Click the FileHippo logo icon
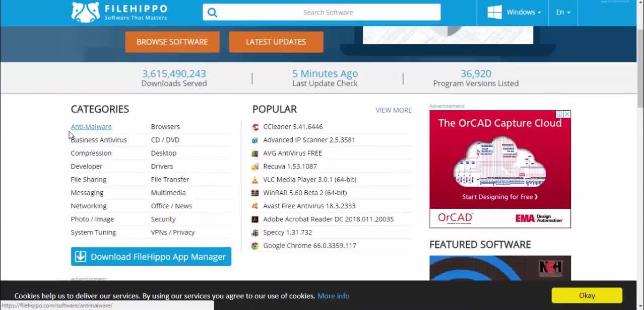 85,12
